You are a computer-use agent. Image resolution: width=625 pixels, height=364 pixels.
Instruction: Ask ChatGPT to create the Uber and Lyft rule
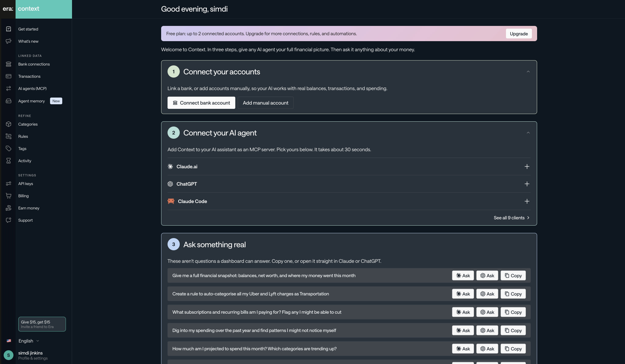click(487, 294)
